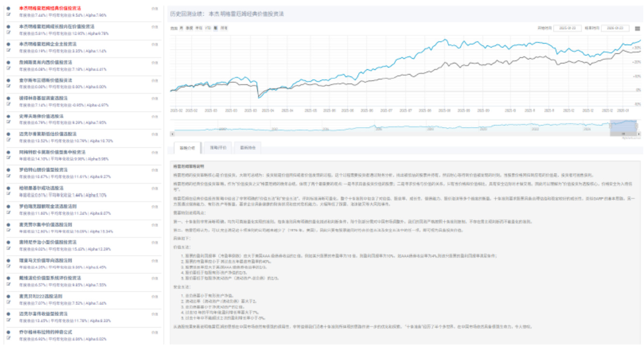Viewport: 644px width, 346px height.
Task: Open strategy 詹姆斯奥肖内西价值投资法
Action: coord(45,63)
